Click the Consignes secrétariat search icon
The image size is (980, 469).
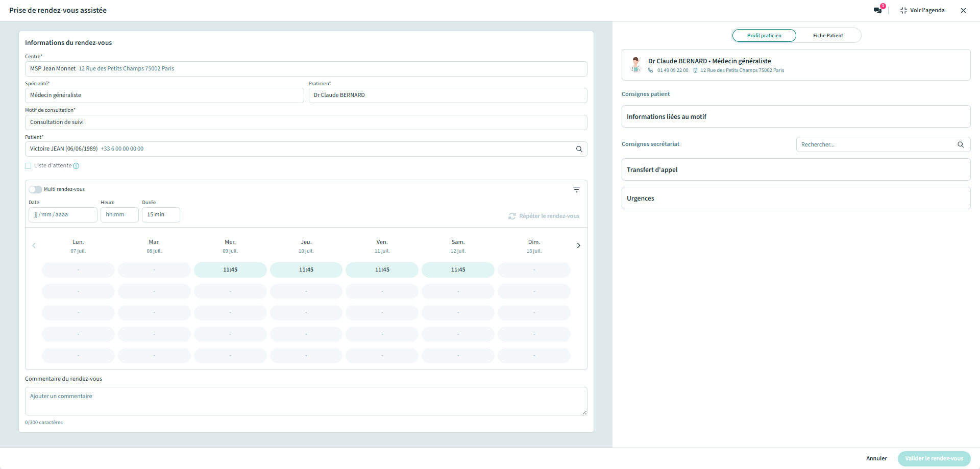click(960, 144)
